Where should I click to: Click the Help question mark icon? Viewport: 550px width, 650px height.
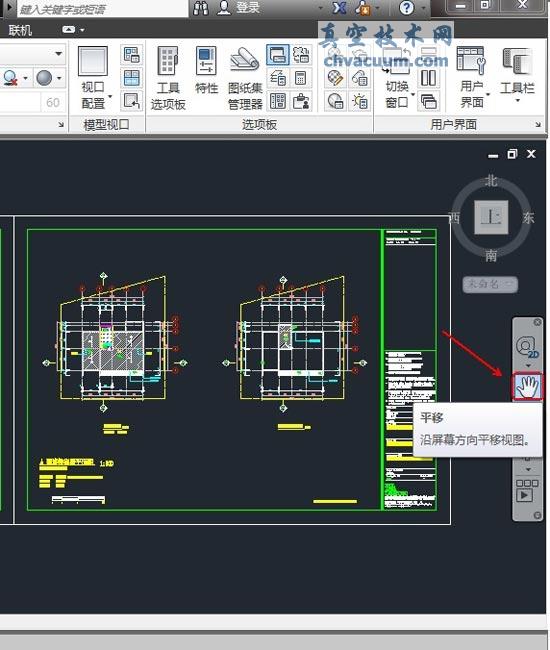pyautogui.click(x=407, y=8)
